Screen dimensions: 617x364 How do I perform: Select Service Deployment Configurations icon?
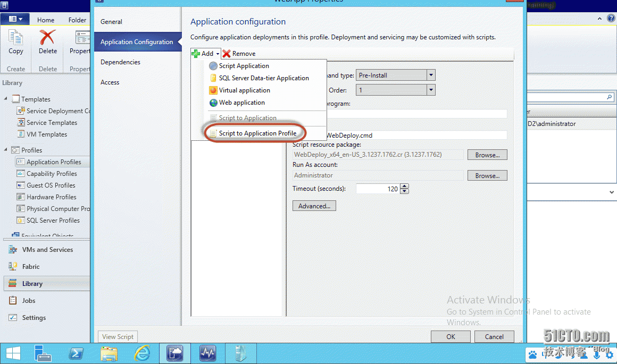tap(21, 111)
